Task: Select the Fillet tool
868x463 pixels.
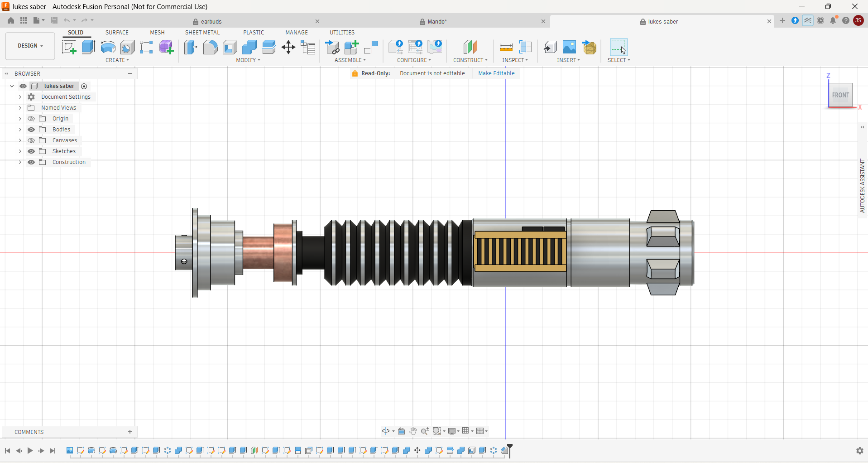Action: (x=210, y=47)
